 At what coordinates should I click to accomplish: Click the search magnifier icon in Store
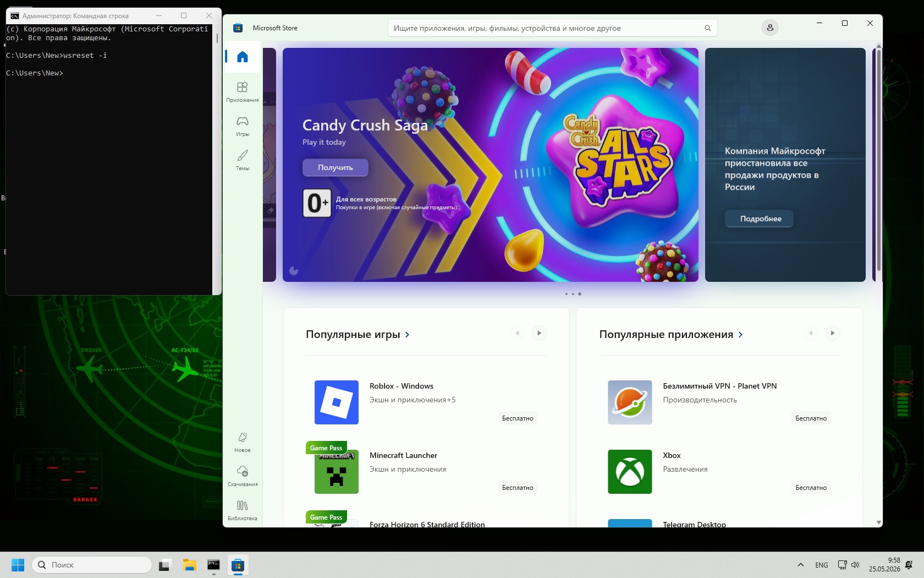click(708, 28)
